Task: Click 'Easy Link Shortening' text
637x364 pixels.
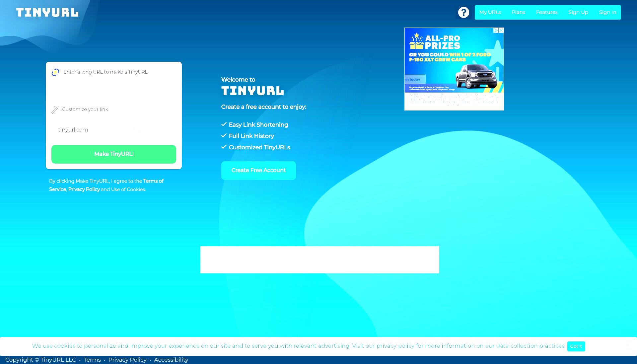Action: (x=258, y=125)
